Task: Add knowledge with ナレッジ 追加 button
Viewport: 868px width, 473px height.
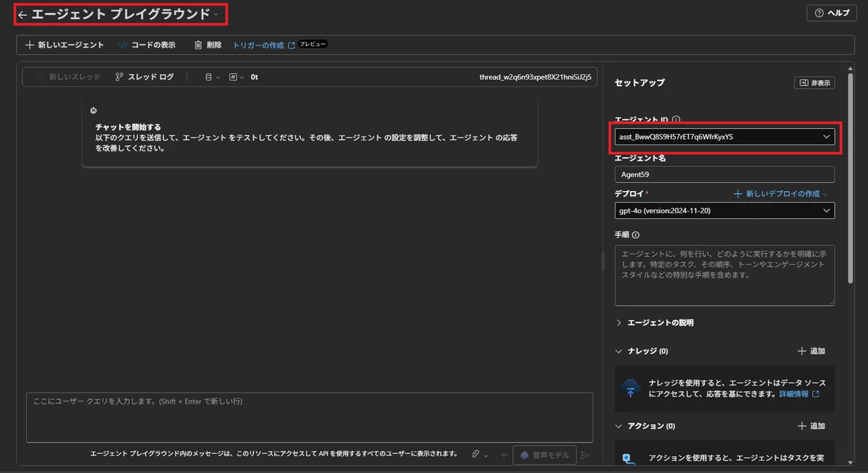Action: [x=812, y=351]
